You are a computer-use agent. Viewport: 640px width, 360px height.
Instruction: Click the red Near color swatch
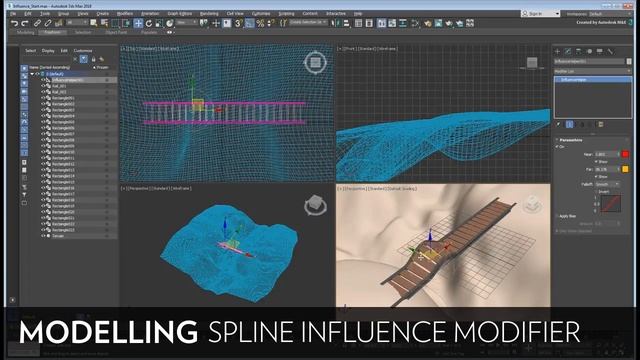625,154
